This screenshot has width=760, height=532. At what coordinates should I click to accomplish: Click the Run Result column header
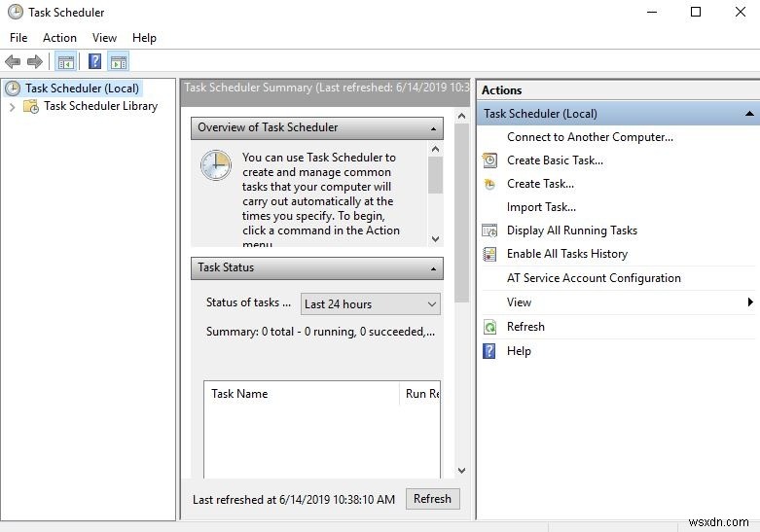click(x=420, y=394)
